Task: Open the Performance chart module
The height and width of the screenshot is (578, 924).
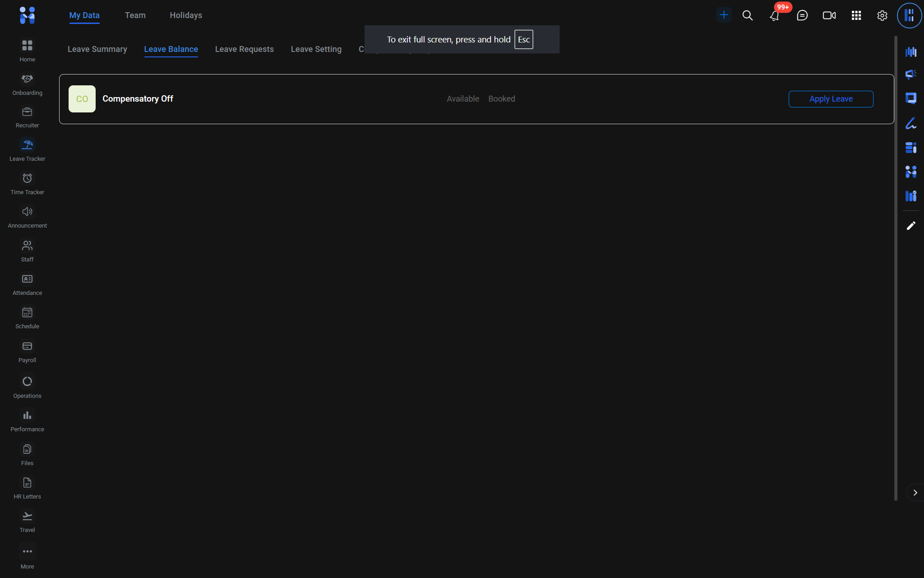Action: pos(27,420)
